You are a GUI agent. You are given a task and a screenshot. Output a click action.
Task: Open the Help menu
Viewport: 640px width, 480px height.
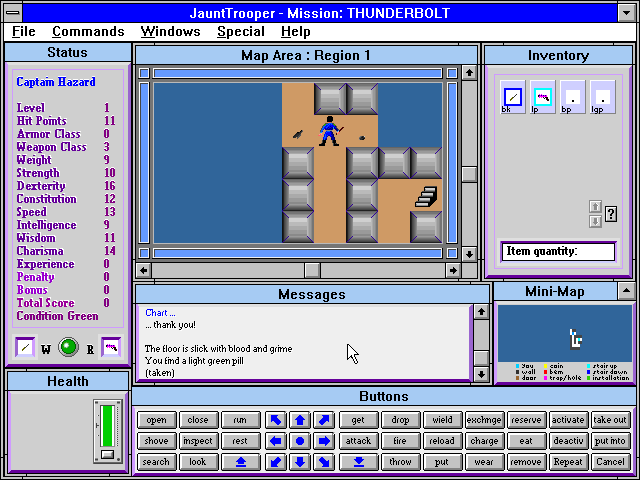pos(296,32)
